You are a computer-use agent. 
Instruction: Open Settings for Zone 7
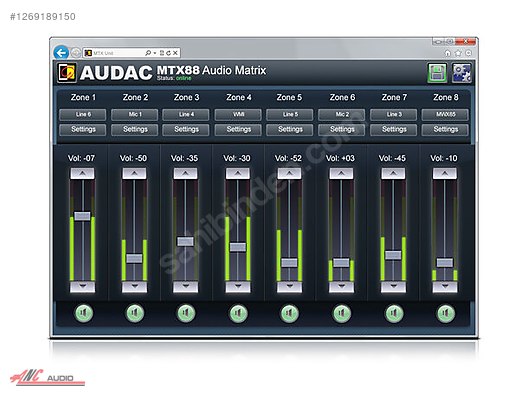click(394, 130)
